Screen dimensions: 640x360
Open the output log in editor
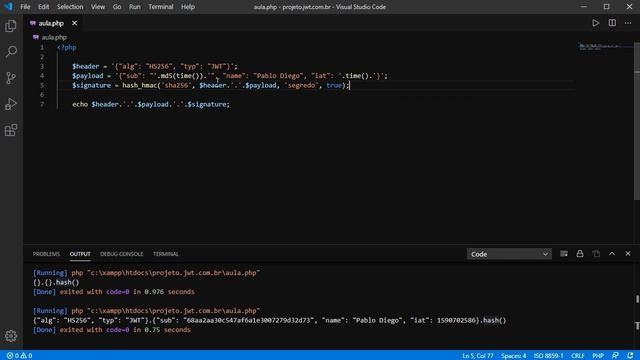click(x=596, y=254)
